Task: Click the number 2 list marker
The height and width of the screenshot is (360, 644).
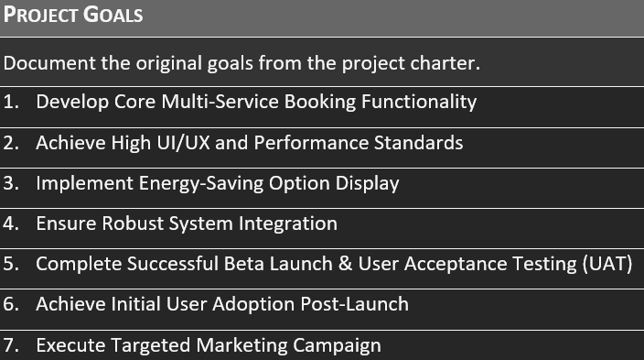Action: click(x=11, y=143)
